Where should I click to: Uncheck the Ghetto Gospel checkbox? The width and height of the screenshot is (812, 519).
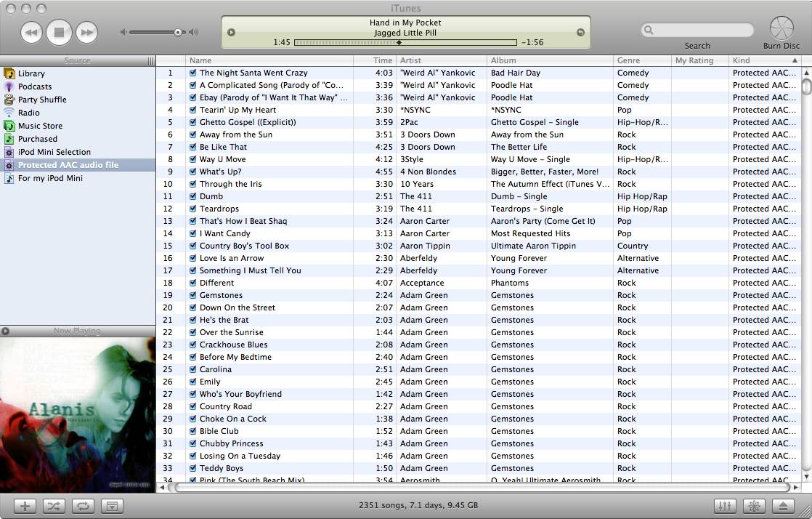click(x=192, y=122)
